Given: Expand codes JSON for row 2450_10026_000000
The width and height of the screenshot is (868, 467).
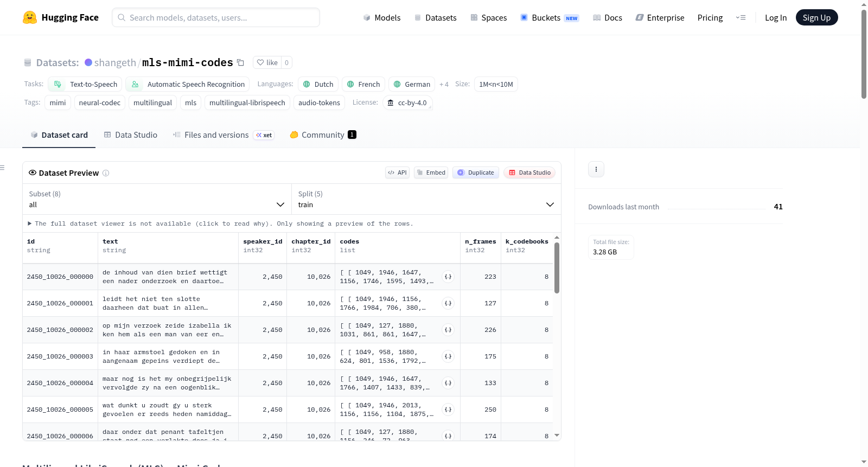Looking at the screenshot, I should click(x=448, y=277).
